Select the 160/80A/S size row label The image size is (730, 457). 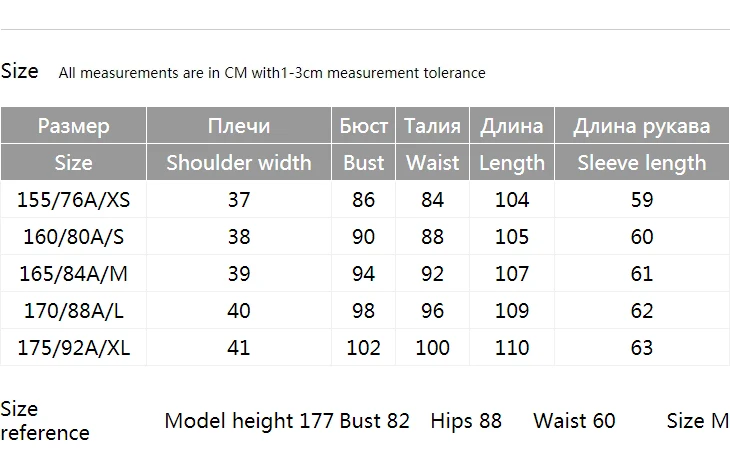pyautogui.click(x=74, y=236)
